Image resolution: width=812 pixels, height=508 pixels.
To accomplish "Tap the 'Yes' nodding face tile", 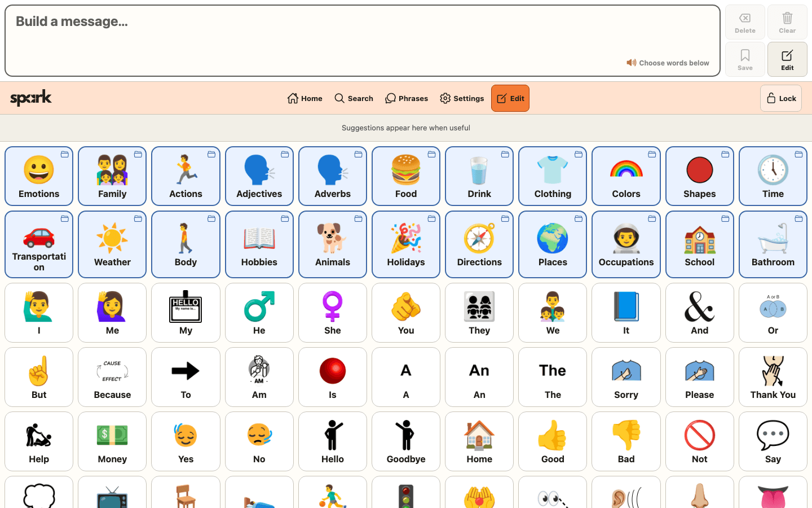I will pyautogui.click(x=186, y=441).
